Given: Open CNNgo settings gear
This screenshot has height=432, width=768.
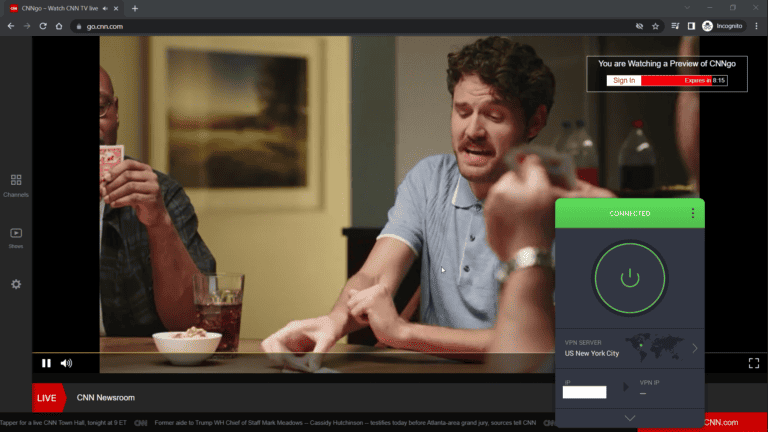Looking at the screenshot, I should (16, 284).
